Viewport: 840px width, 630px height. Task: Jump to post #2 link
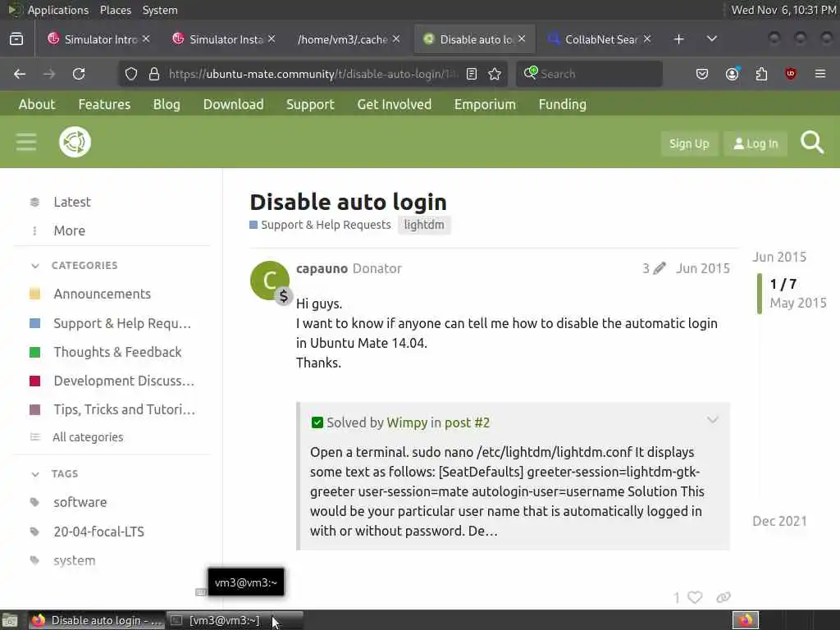coord(467,422)
